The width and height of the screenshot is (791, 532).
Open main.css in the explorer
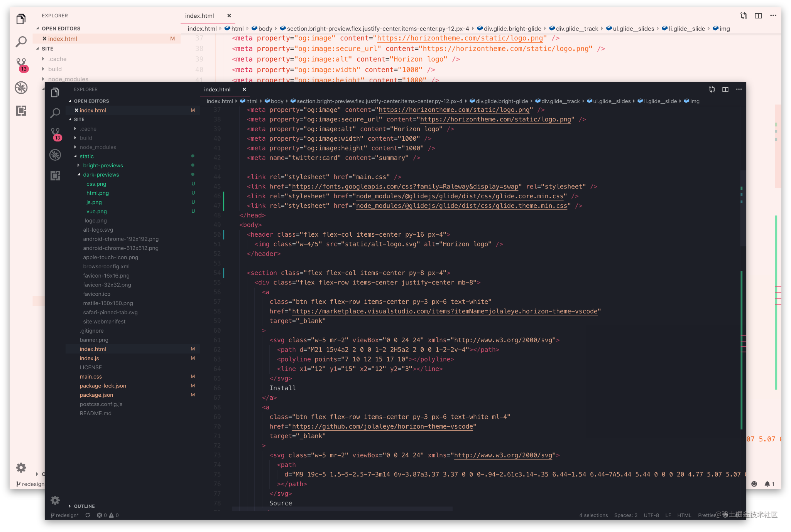[x=91, y=377]
